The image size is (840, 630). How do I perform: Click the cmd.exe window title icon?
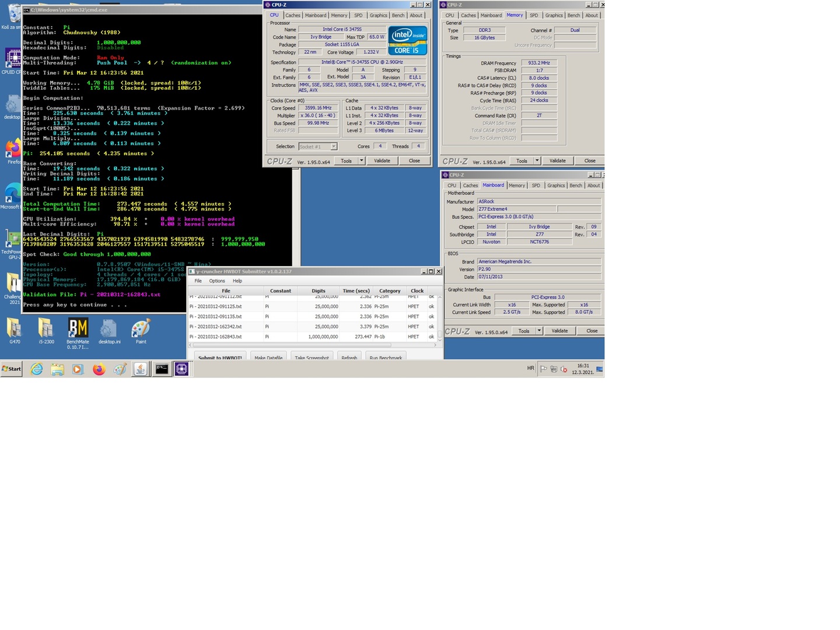tap(26, 10)
